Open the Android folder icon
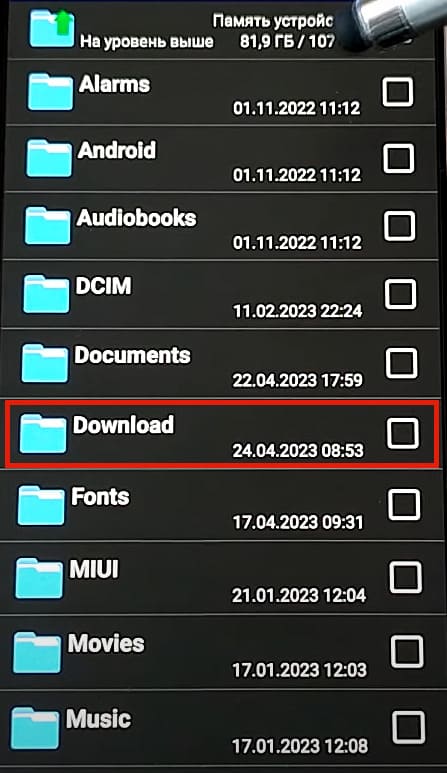447x773 pixels. click(x=49, y=158)
